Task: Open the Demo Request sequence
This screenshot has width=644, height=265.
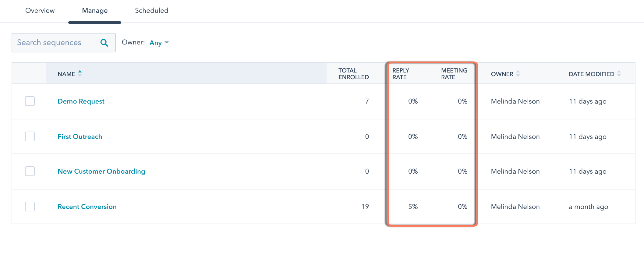Action: click(81, 101)
